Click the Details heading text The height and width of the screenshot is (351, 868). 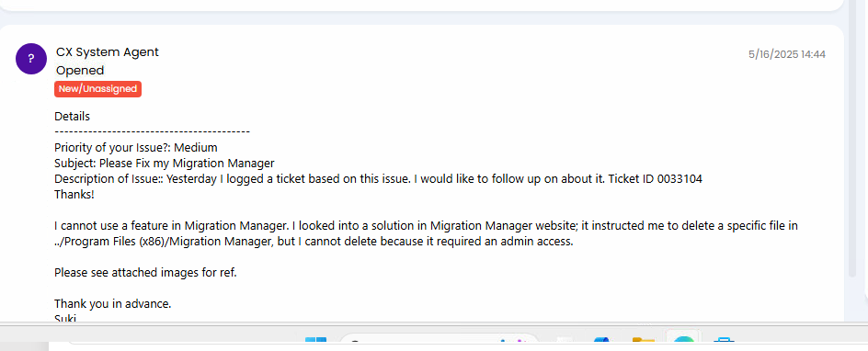point(72,117)
